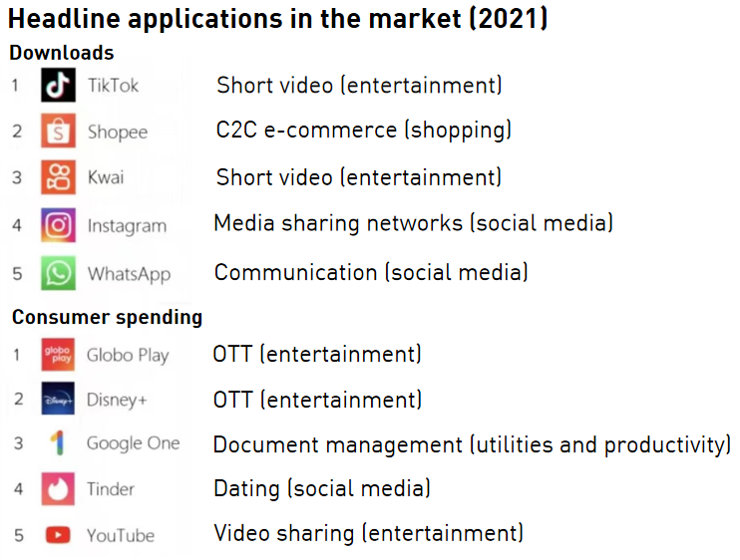Click rank number 3 beside Google One
This screenshot has height=560, width=740.
(x=18, y=443)
